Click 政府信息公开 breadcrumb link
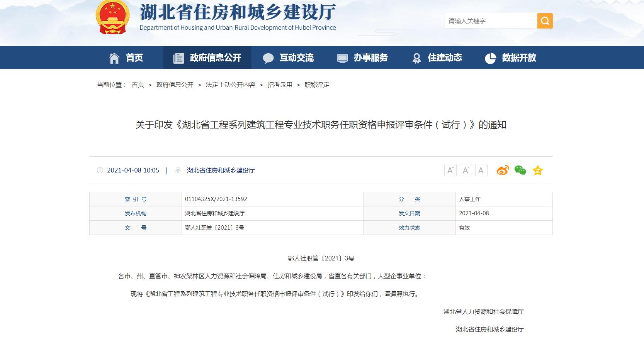Screen dimensions: 644x338 (x=175, y=85)
